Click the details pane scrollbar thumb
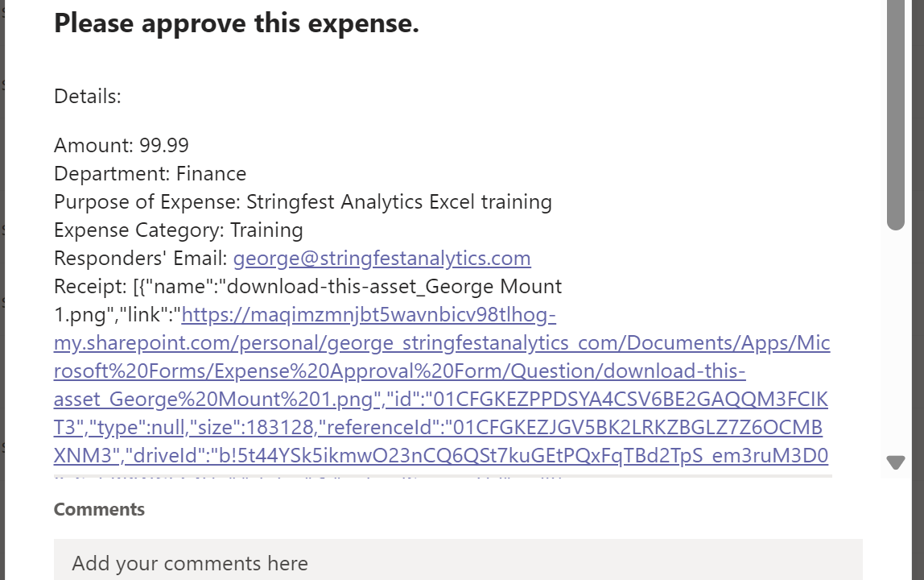The image size is (924, 580). point(896,113)
